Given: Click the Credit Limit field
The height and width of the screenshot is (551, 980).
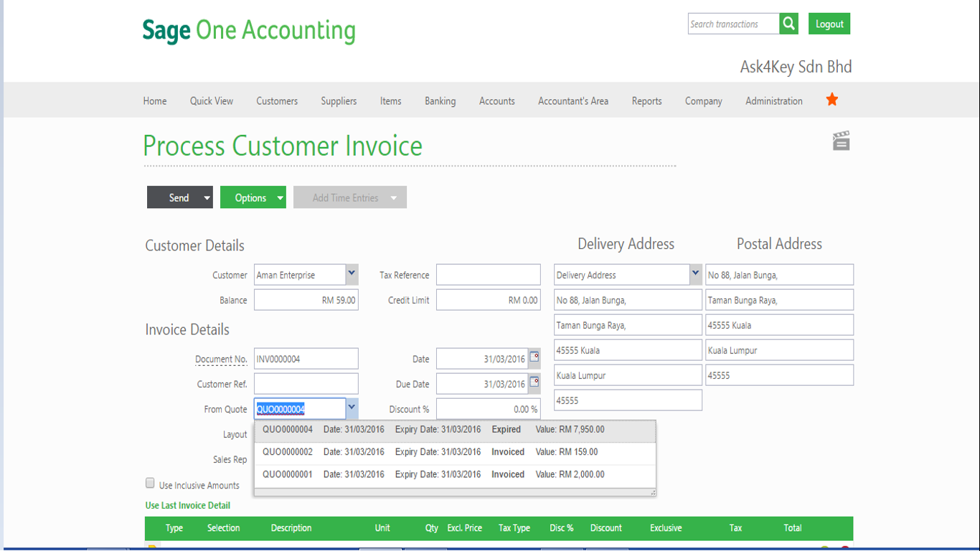Looking at the screenshot, I should click(x=489, y=300).
